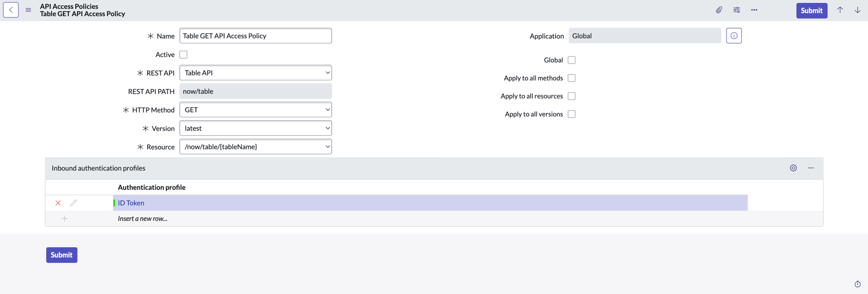Click the Name input field
Viewport: 868px width, 294px height.
[256, 36]
